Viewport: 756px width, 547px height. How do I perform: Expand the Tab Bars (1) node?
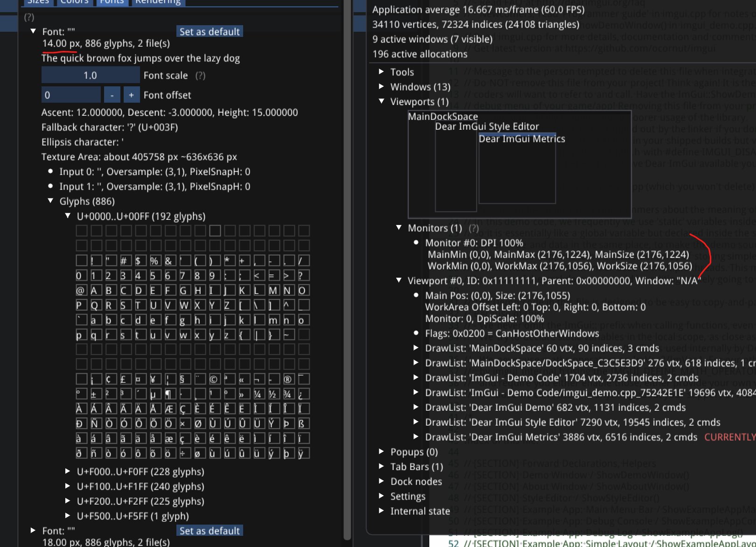[x=382, y=466]
